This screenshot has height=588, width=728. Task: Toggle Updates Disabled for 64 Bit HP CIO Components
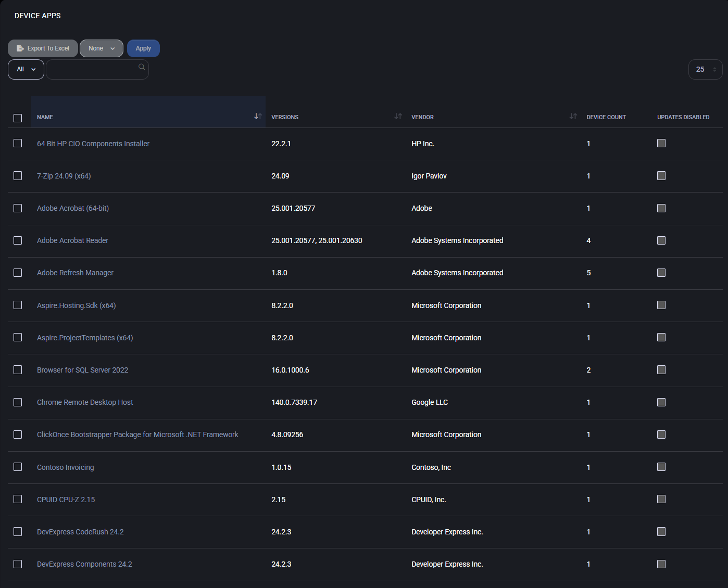661,143
